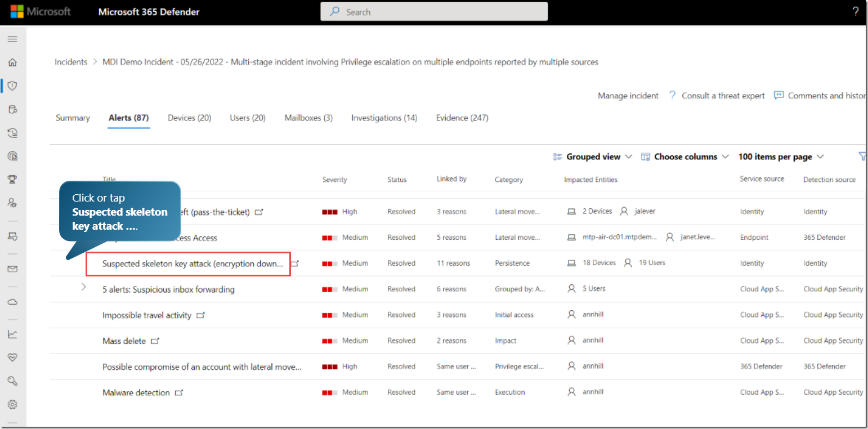Open the Choose columns dropdown

tap(685, 157)
